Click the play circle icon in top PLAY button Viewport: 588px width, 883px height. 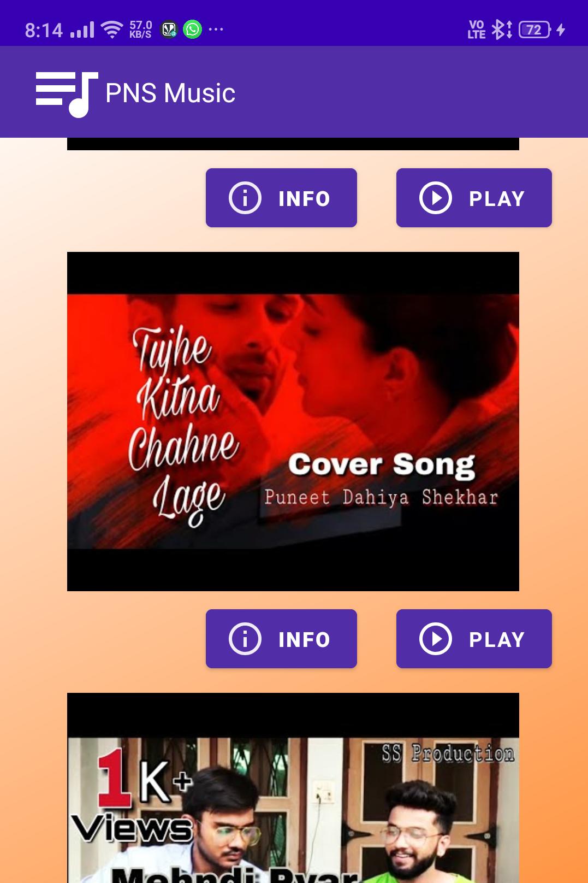tap(436, 198)
